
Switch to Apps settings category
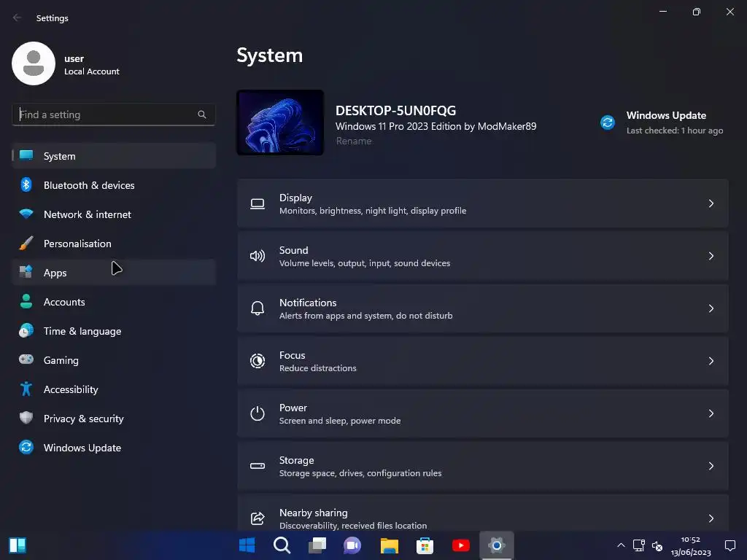(x=114, y=273)
